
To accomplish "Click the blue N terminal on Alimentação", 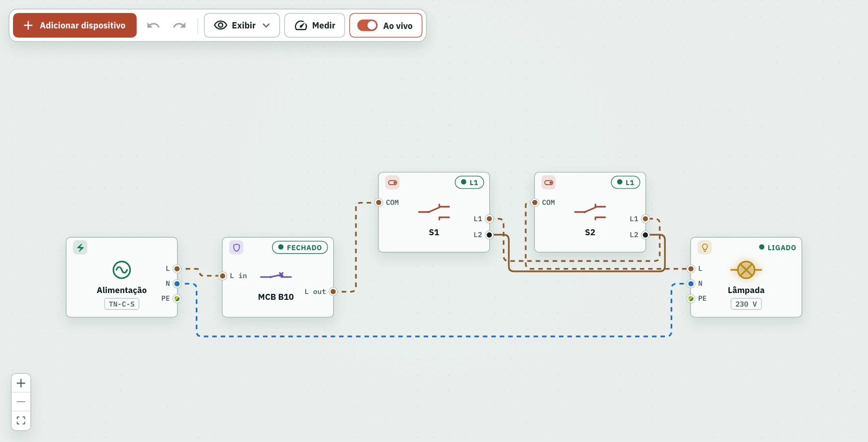I will [x=177, y=283].
